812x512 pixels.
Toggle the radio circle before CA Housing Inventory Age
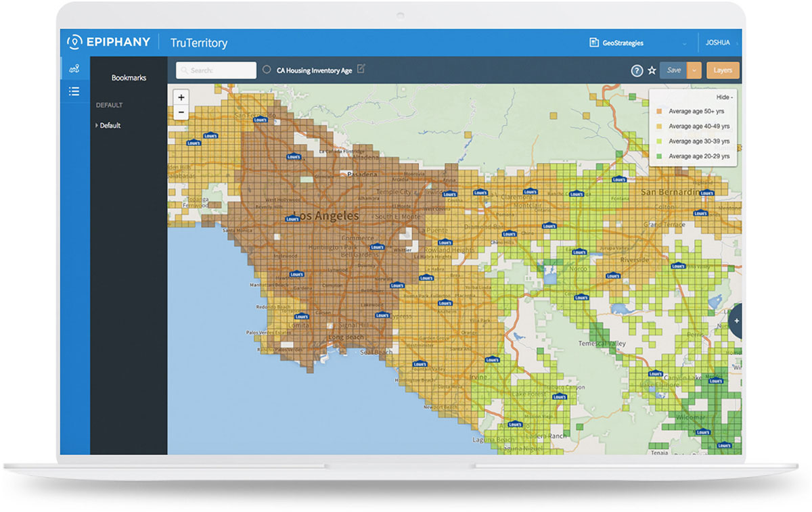(267, 70)
